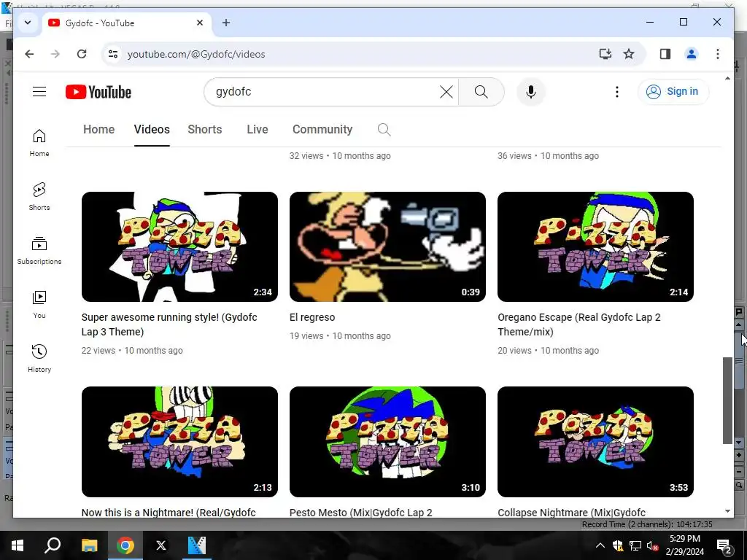Switch to the channel Shorts tab
Screen dimensions: 747x560
[x=205, y=130]
